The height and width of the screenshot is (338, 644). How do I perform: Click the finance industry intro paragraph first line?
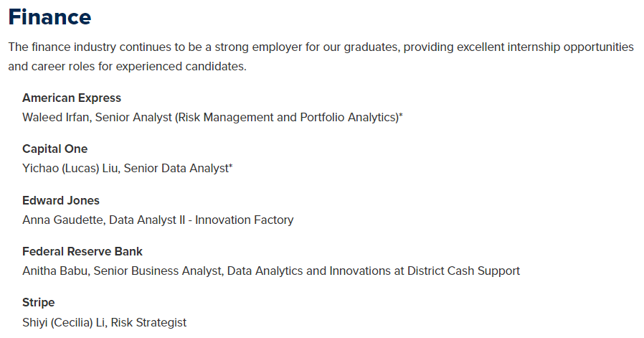pyautogui.click(x=321, y=47)
